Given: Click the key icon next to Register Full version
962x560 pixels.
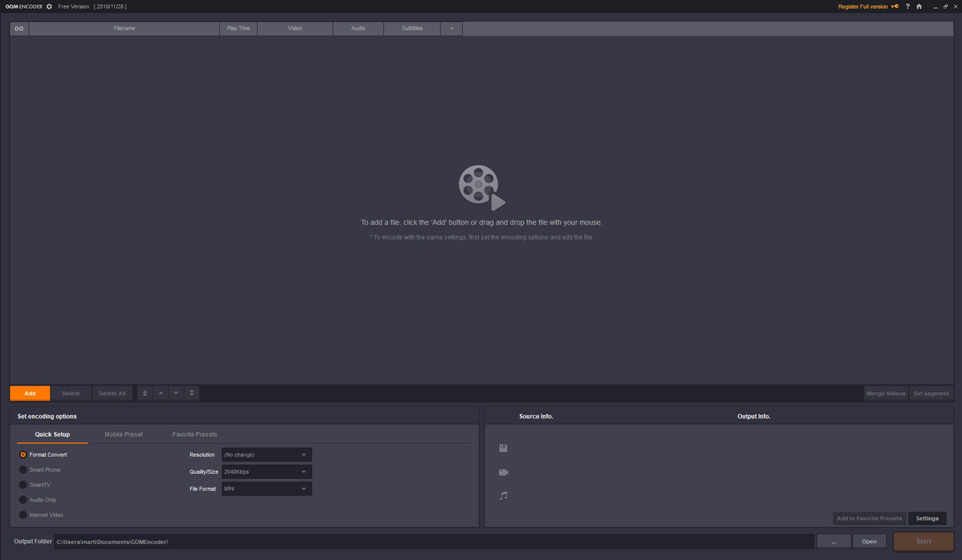Looking at the screenshot, I should (x=894, y=6).
